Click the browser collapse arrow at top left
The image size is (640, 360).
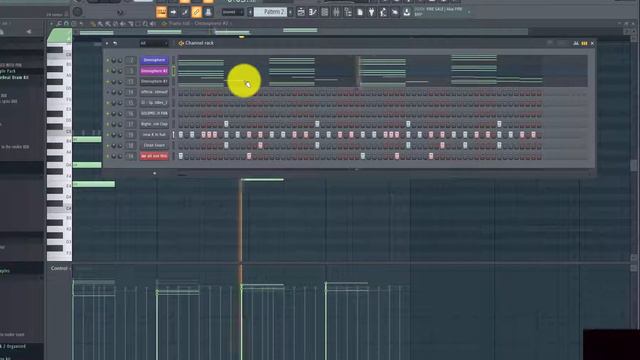click(x=29, y=31)
